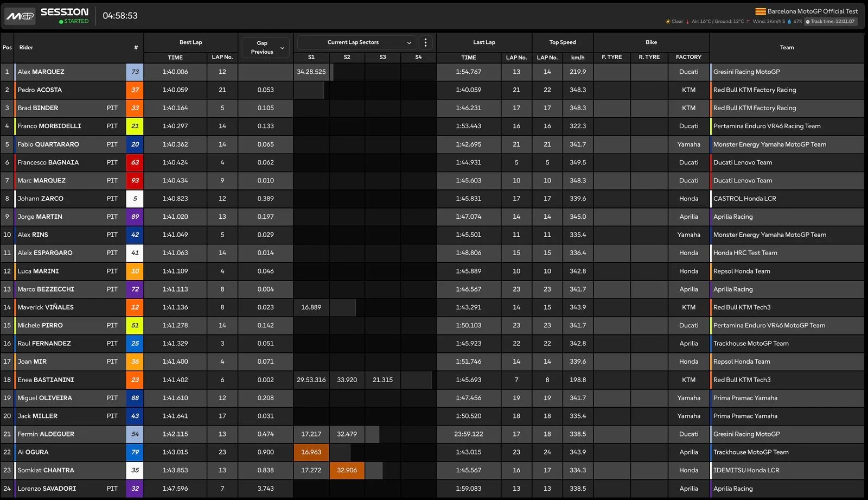The width and height of the screenshot is (868, 500).
Task: Click the Team column header
Action: [787, 47]
